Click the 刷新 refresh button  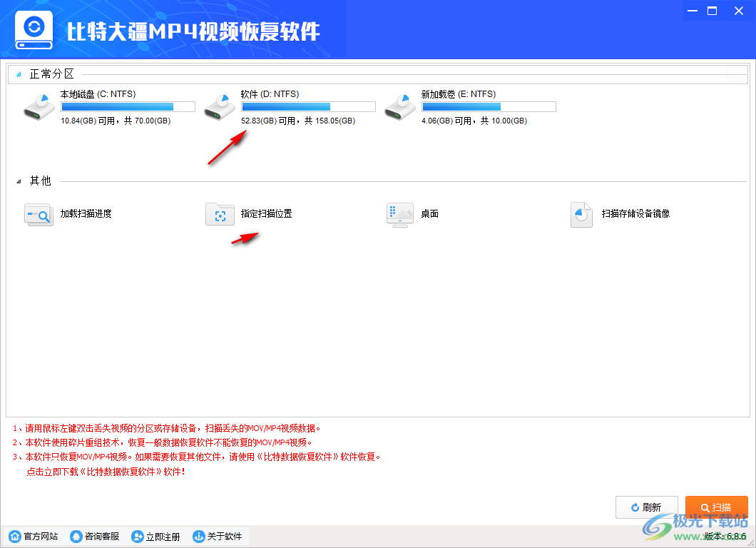point(647,507)
